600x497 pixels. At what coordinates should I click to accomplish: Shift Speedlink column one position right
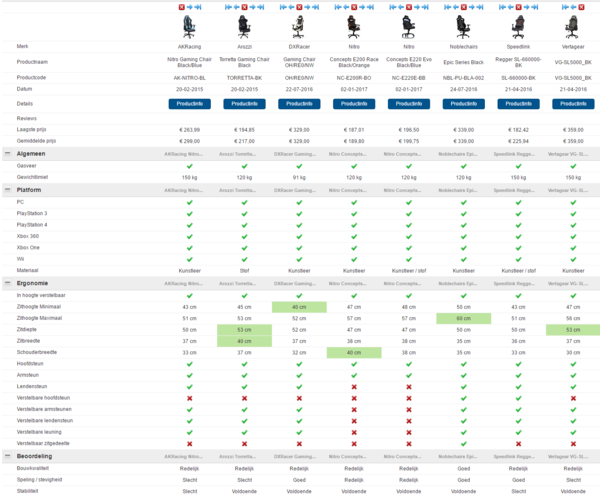click(526, 7)
